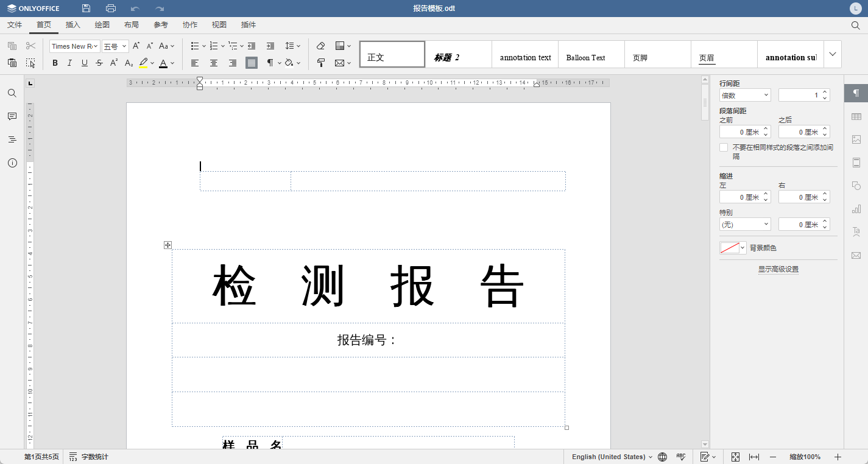Viewport: 868px width, 464px height.
Task: Enable underline formatting
Action: click(84, 63)
